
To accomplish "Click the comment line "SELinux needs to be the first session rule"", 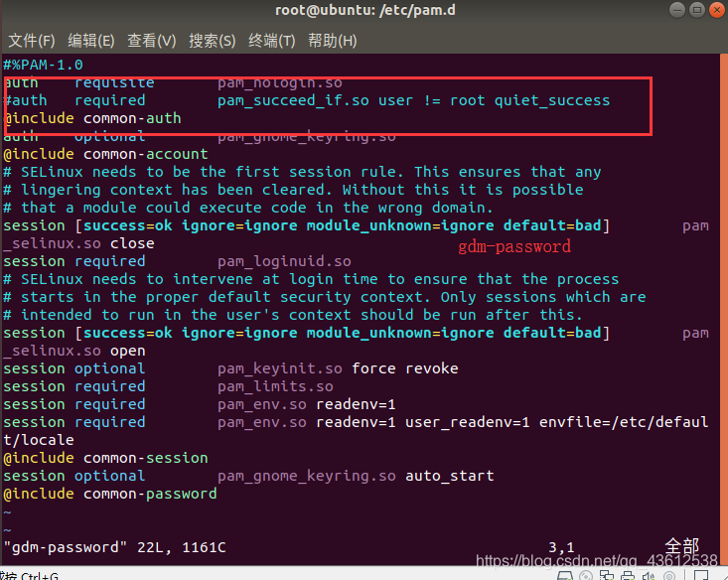I will pyautogui.click(x=302, y=172).
